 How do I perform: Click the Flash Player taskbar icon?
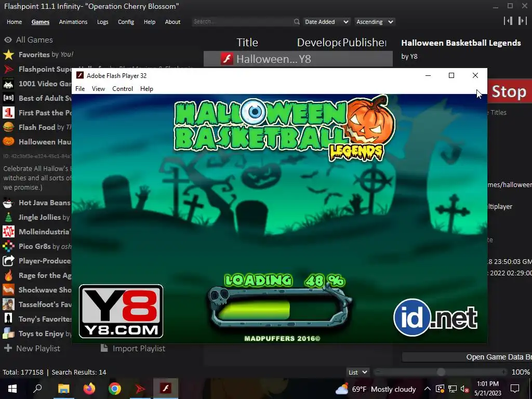pyautogui.click(x=166, y=389)
